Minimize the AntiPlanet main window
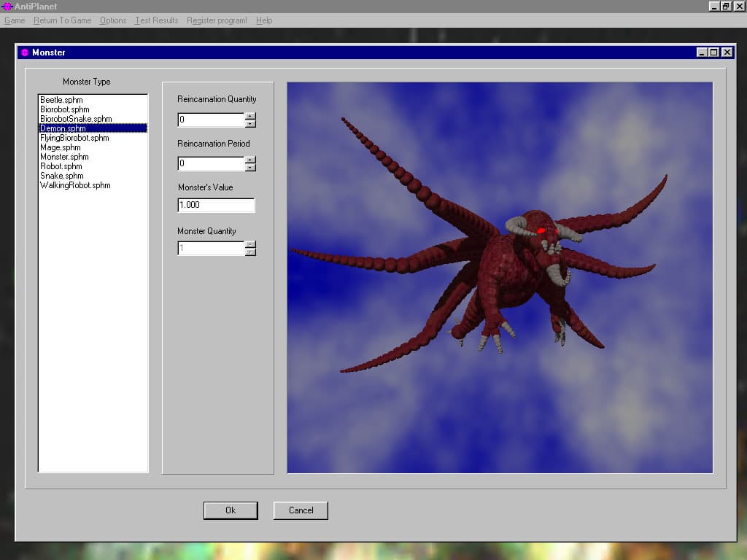The width and height of the screenshot is (747, 560). tap(713, 6)
